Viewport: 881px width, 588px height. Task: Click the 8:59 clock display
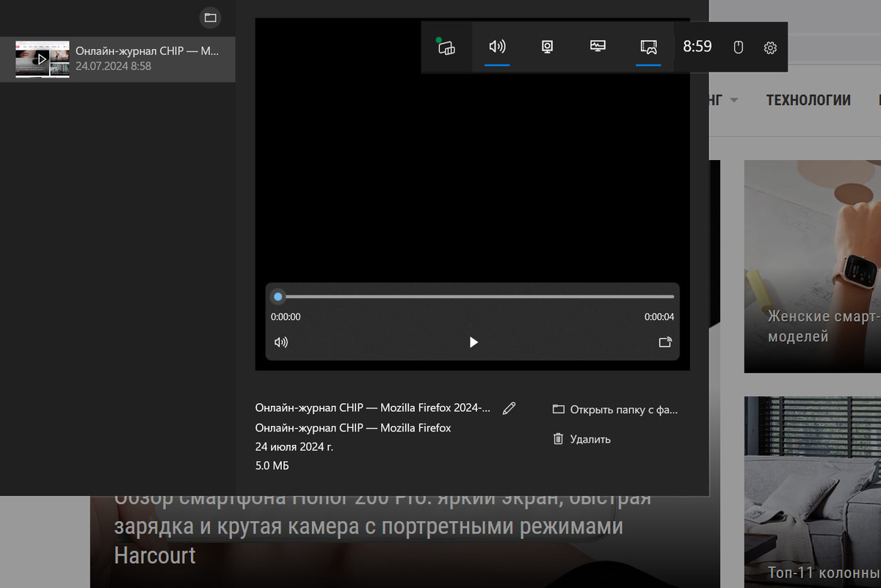(697, 47)
